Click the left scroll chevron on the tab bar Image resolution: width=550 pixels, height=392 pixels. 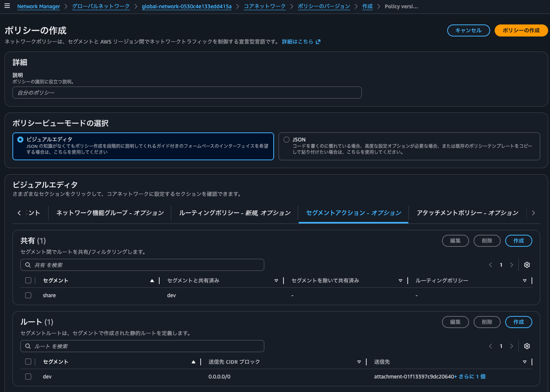tap(19, 213)
